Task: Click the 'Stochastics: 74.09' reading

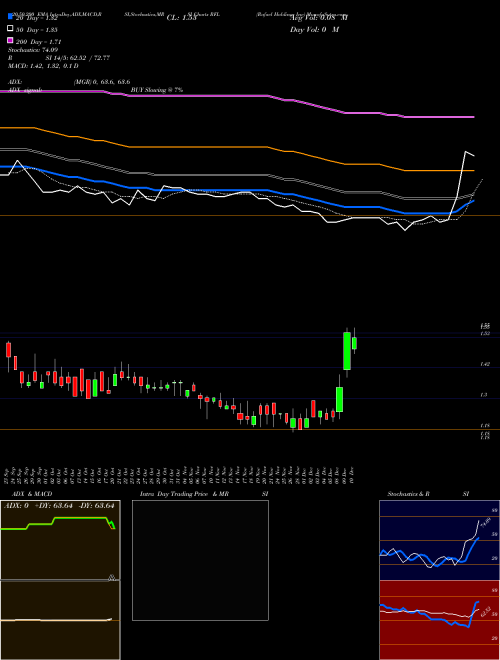Action: point(31,50)
